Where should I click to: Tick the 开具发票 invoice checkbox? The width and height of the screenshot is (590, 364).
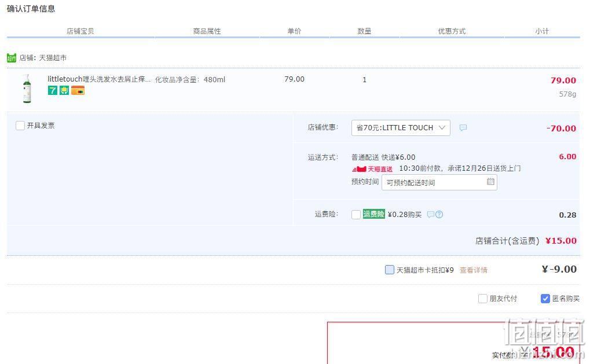pos(20,126)
